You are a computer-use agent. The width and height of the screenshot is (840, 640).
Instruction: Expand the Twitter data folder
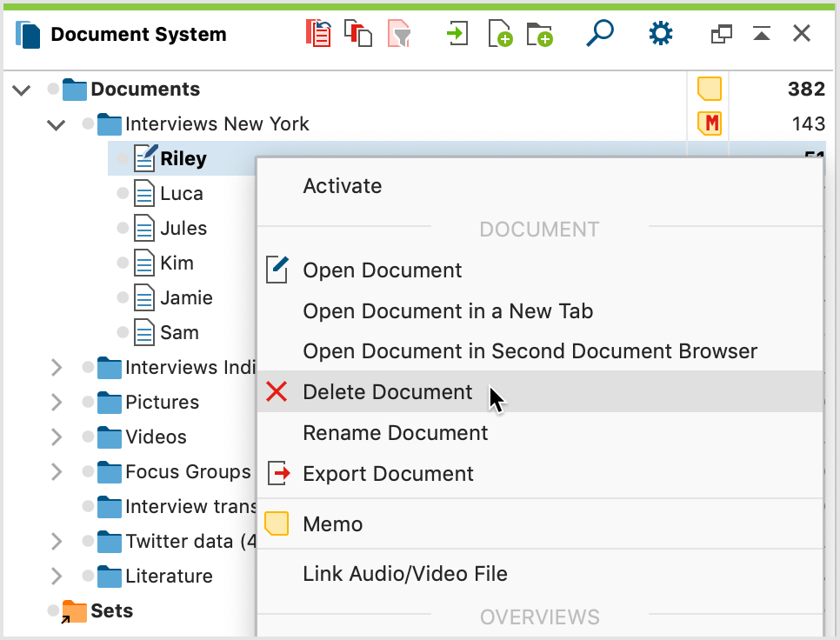(57, 542)
